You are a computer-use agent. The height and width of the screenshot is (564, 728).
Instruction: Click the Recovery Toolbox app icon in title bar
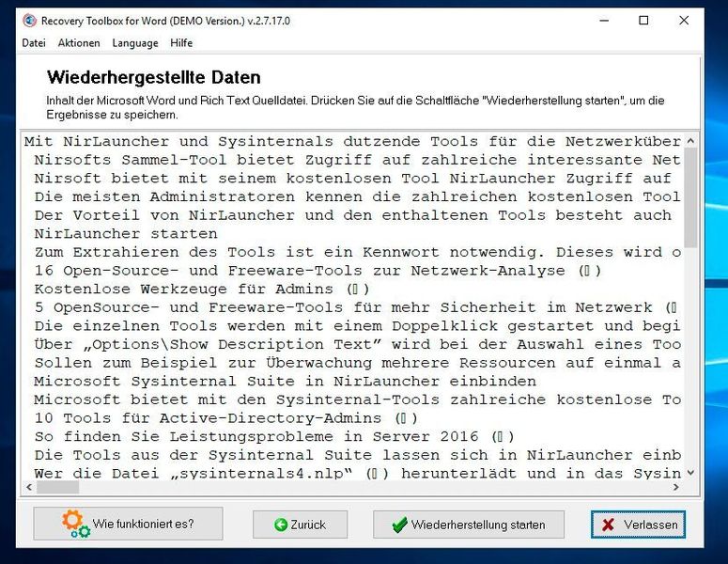[x=30, y=21]
